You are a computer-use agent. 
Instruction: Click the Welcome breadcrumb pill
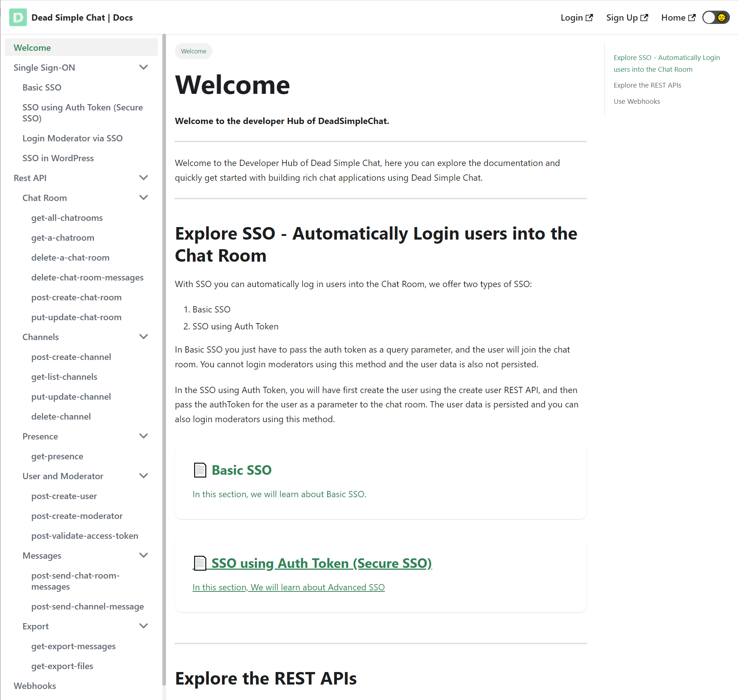click(x=193, y=51)
